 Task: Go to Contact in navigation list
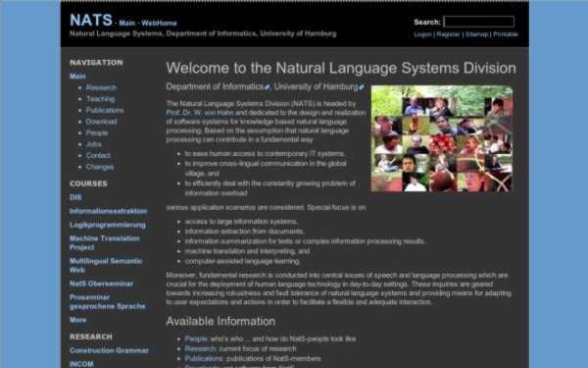pyautogui.click(x=98, y=155)
